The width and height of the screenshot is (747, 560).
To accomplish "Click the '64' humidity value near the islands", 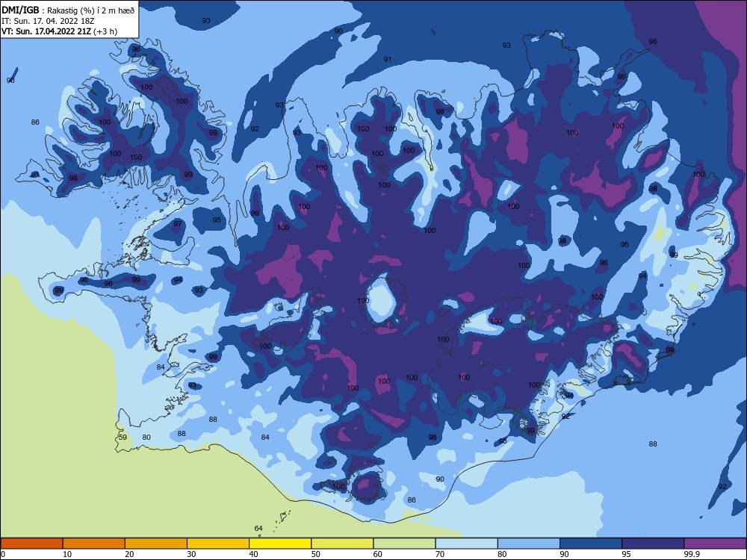I will point(258,528).
